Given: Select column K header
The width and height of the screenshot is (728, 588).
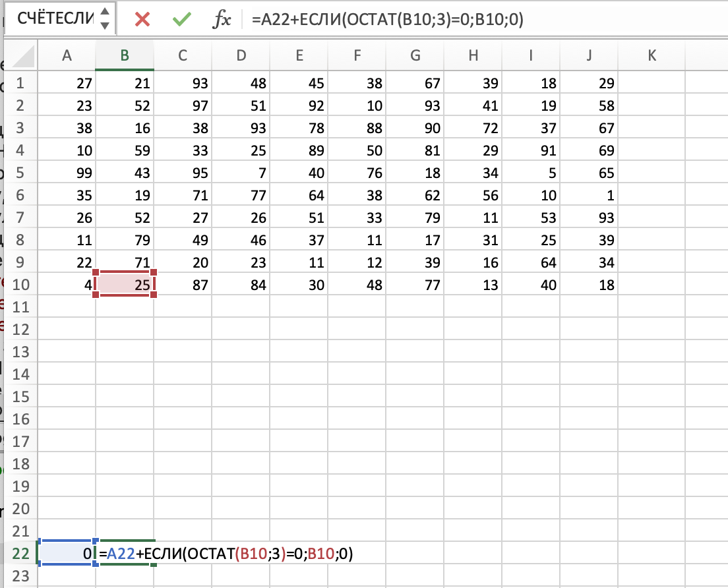Looking at the screenshot, I should pos(652,56).
